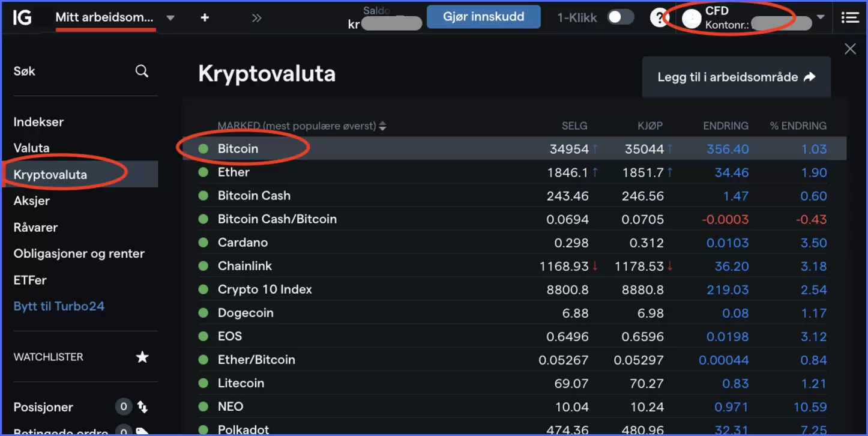Screen dimensions: 868x436
Task: Toggle the 1-Klikk switch
Action: coord(619,17)
